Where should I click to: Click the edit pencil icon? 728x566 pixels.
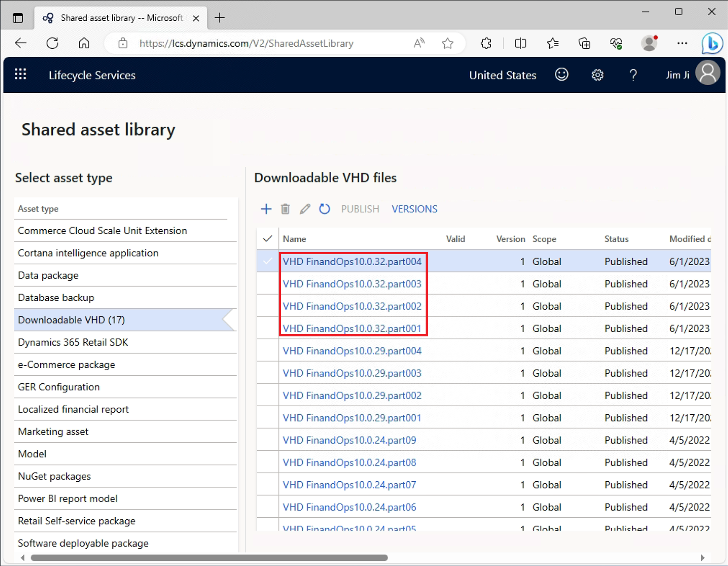pos(305,209)
